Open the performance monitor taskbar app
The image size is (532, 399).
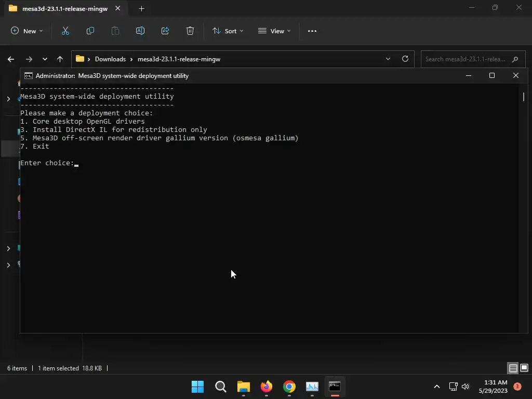click(312, 387)
